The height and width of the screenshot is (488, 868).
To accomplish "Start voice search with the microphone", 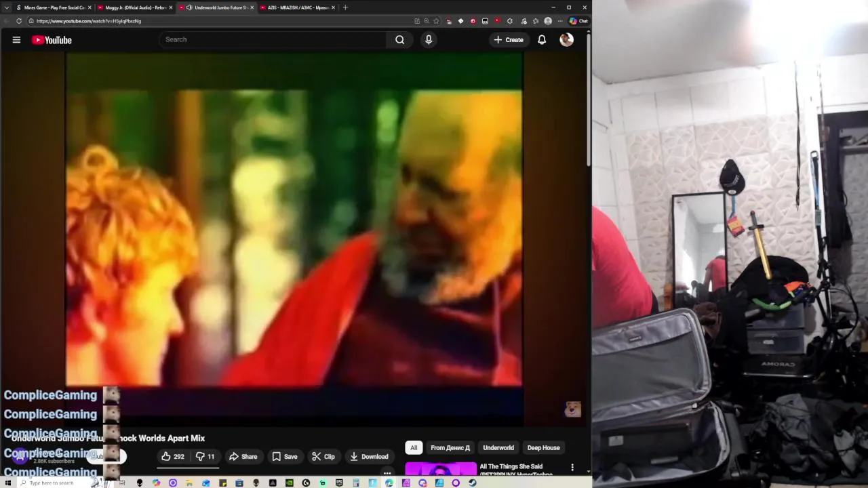I will pyautogui.click(x=429, y=39).
